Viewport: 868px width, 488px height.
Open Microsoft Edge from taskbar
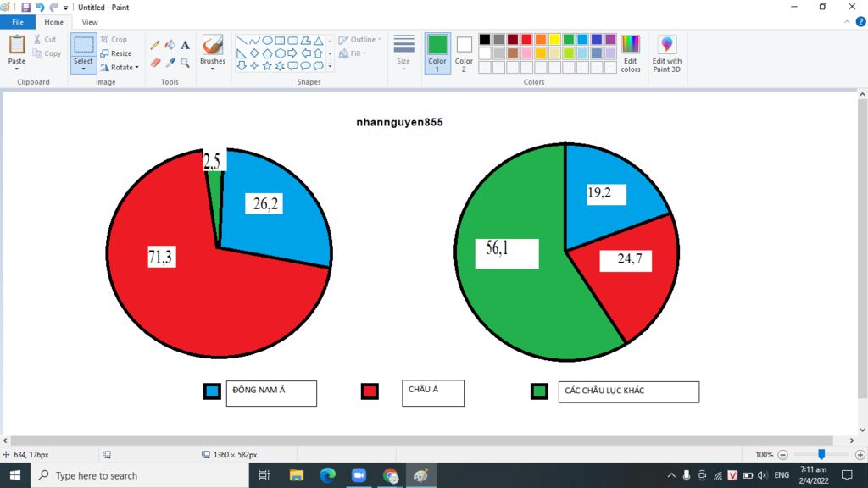coord(328,475)
